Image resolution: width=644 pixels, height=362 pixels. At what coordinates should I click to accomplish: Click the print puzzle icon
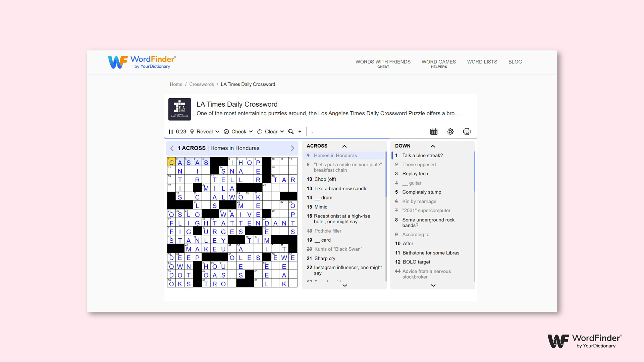click(x=467, y=131)
